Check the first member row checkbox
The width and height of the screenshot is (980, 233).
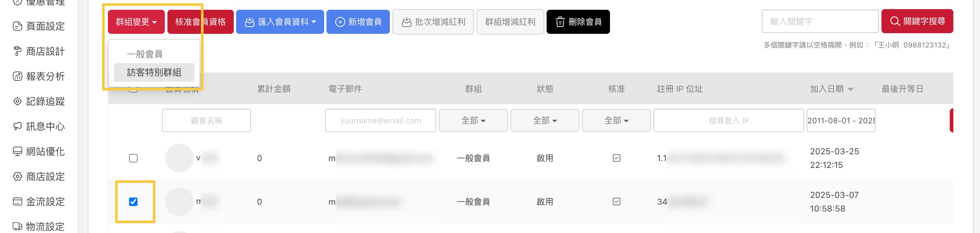point(133,158)
